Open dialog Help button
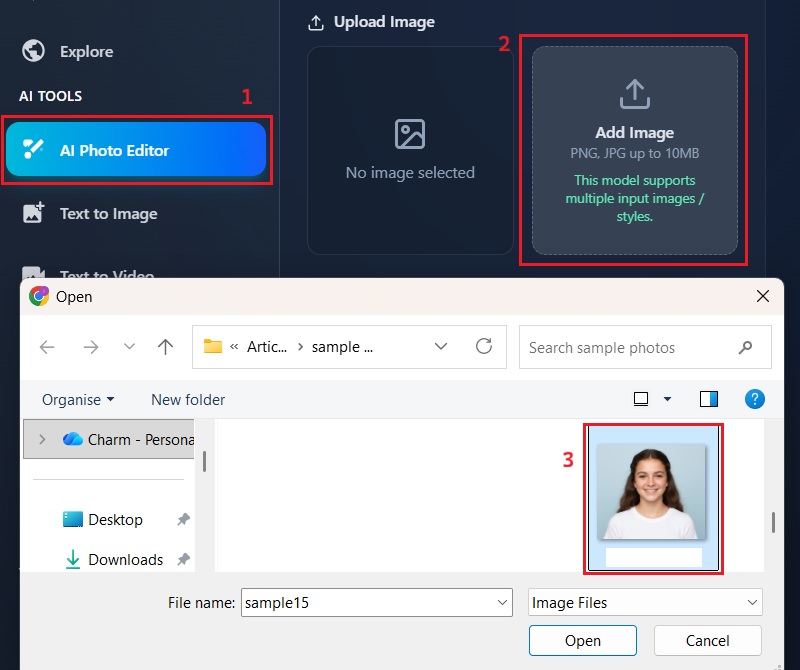This screenshot has height=670, width=800. (755, 399)
